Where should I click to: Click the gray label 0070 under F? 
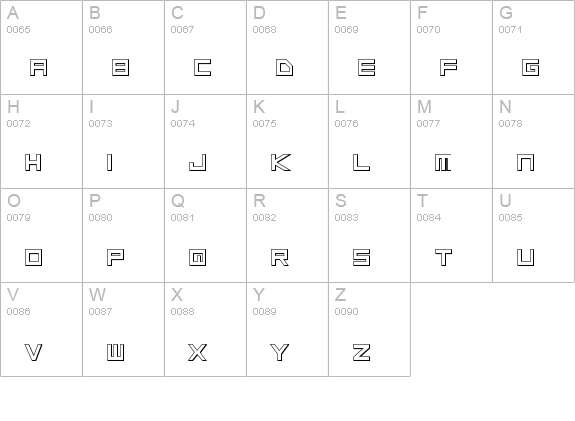[x=428, y=29]
